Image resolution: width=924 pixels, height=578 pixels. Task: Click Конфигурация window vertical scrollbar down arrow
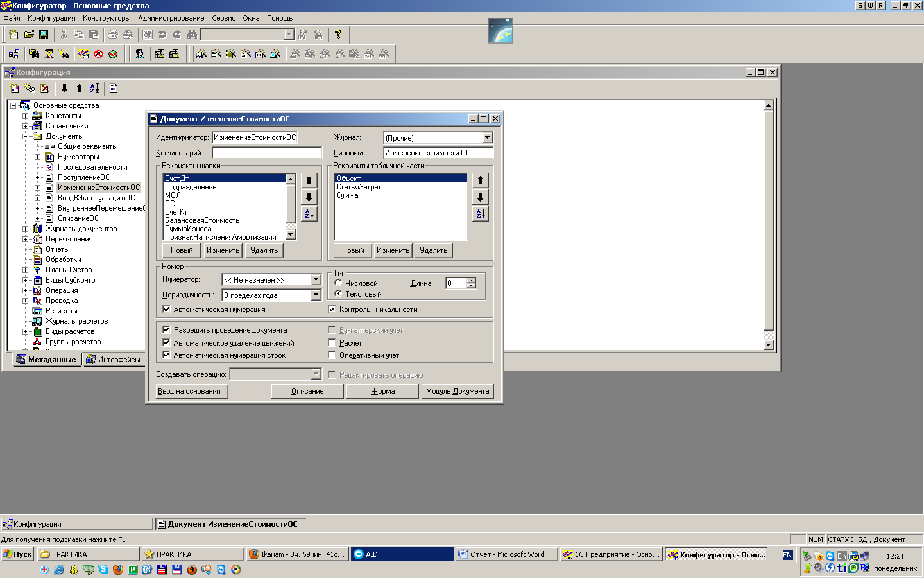coord(768,345)
